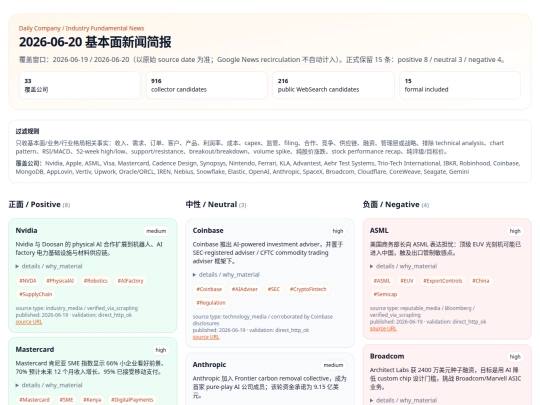Click the Daily Company / Industry Fundamental News label
The width and height of the screenshot is (540, 405).
coord(82,28)
